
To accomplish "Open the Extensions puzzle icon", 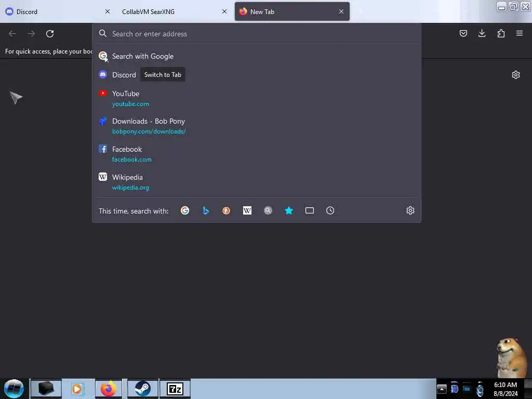I will coord(501,33).
